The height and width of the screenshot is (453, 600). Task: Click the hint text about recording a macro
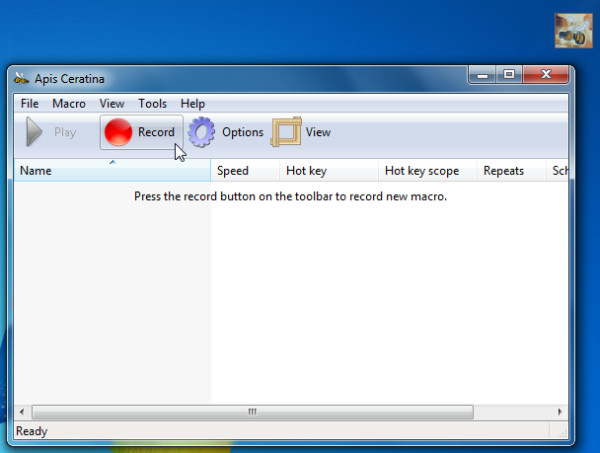pos(290,196)
